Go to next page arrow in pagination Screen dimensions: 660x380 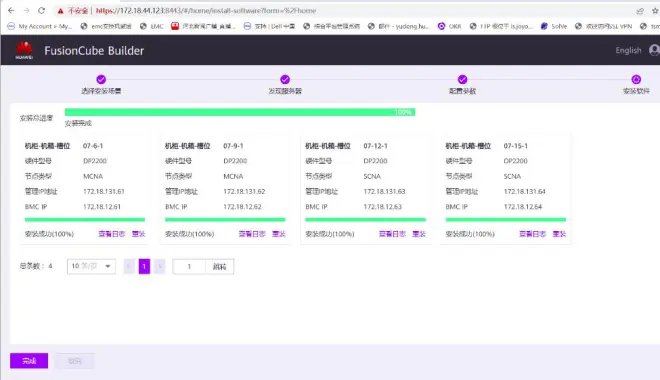click(160, 266)
